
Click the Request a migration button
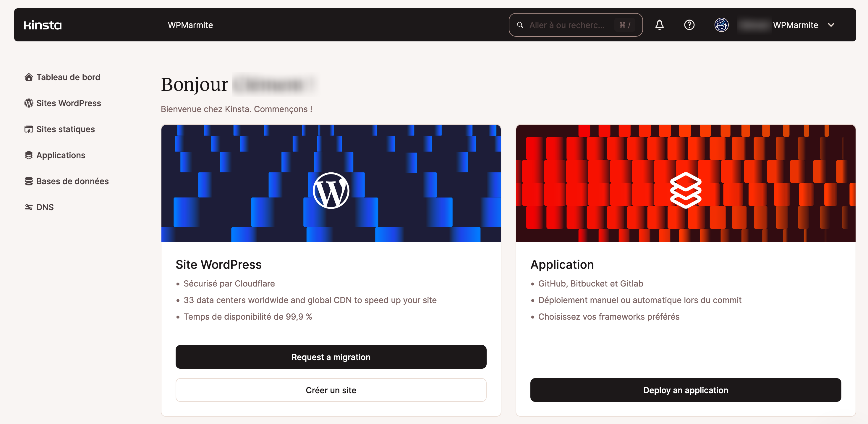point(331,357)
